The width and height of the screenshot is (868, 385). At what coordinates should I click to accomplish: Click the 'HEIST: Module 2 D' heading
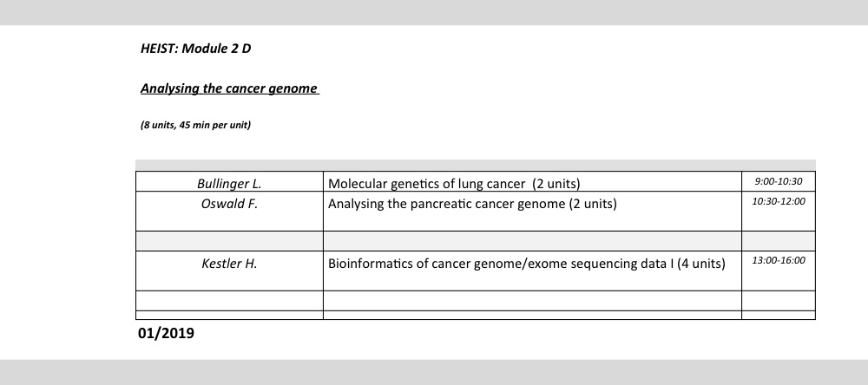pos(195,49)
